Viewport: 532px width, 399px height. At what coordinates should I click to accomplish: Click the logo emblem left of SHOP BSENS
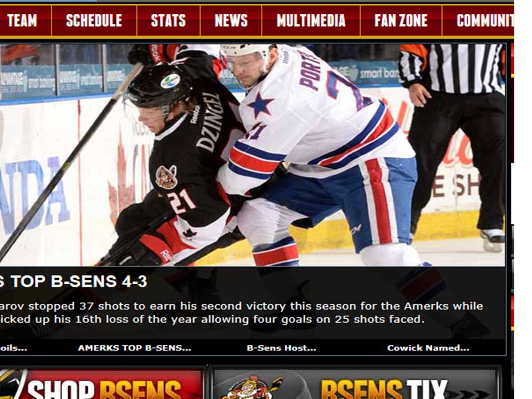13,384
